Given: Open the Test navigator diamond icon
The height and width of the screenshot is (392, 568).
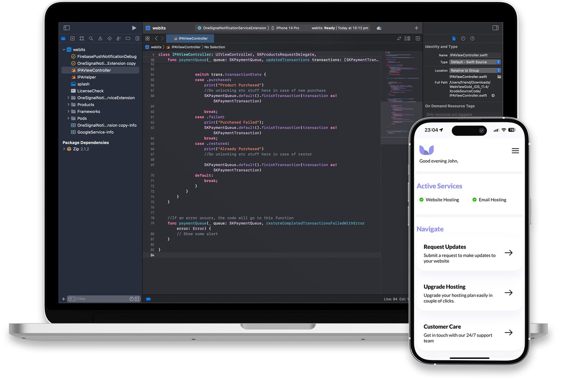Looking at the screenshot, I should tap(109, 38).
